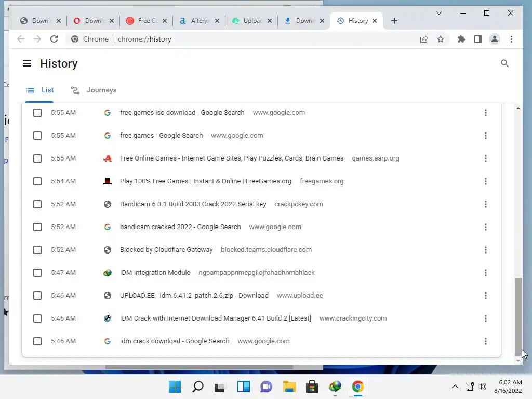Close the History tab
532x399 pixels.
point(375,21)
